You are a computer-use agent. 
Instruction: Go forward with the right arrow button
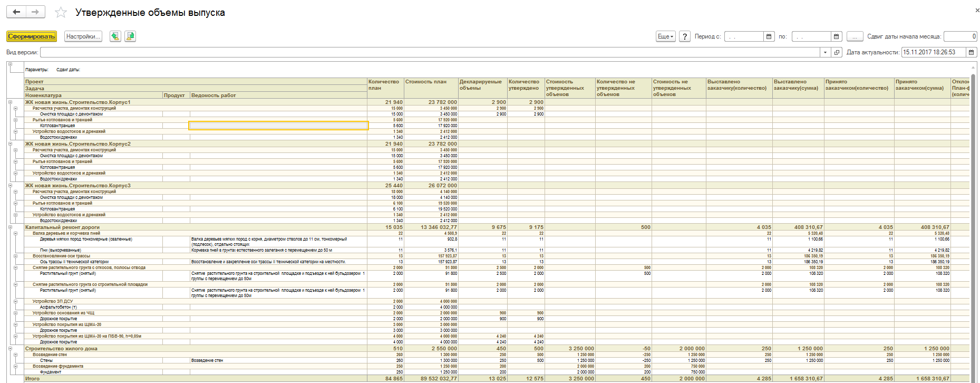35,12
